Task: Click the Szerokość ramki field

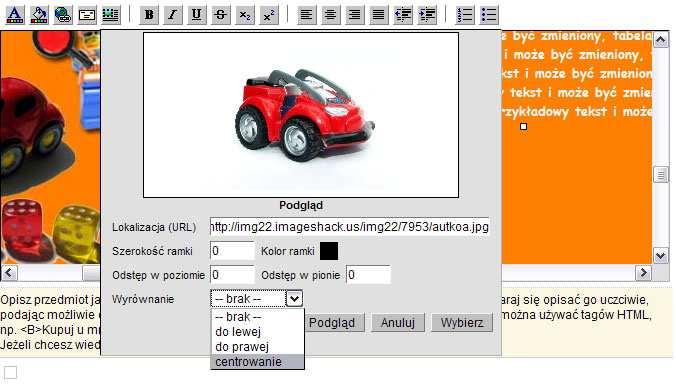Action: [x=232, y=251]
